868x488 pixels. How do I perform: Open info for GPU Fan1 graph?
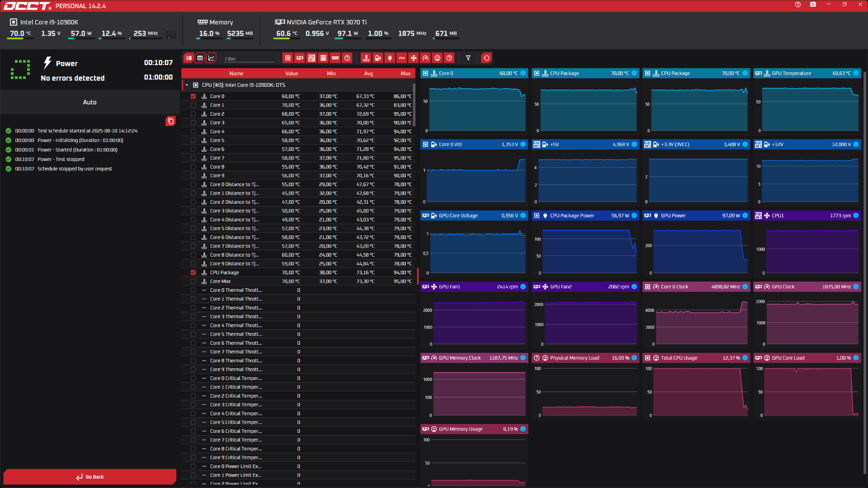[x=523, y=286]
